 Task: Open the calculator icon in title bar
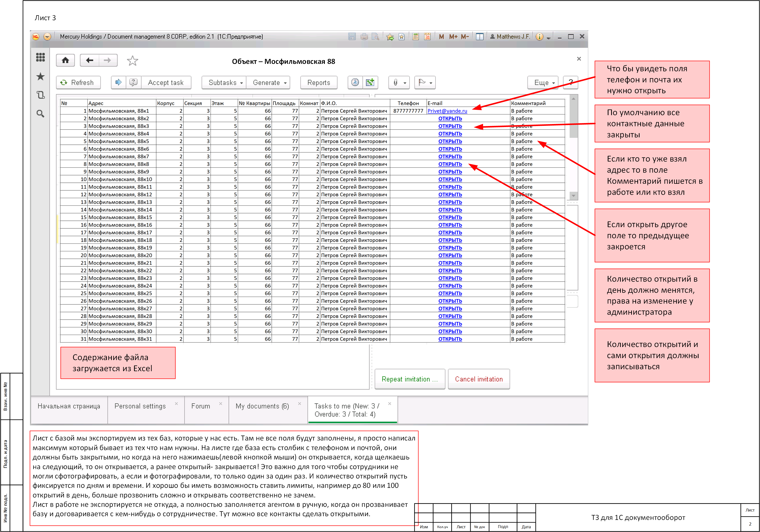point(416,37)
